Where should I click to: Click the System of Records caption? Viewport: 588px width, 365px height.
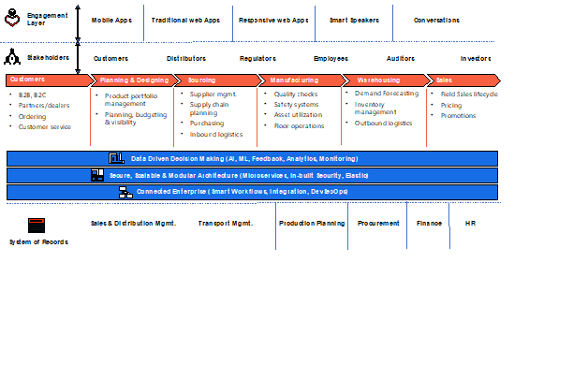tap(38, 242)
